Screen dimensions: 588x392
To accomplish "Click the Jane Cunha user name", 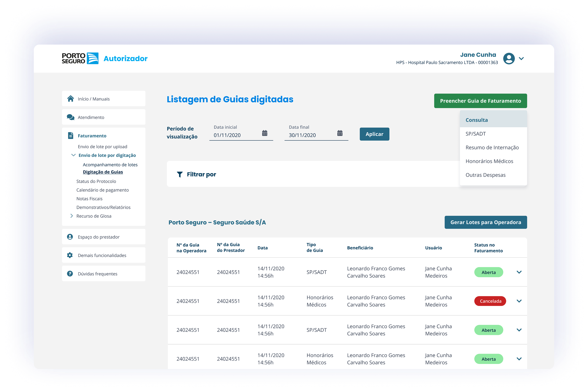I will [x=478, y=55].
